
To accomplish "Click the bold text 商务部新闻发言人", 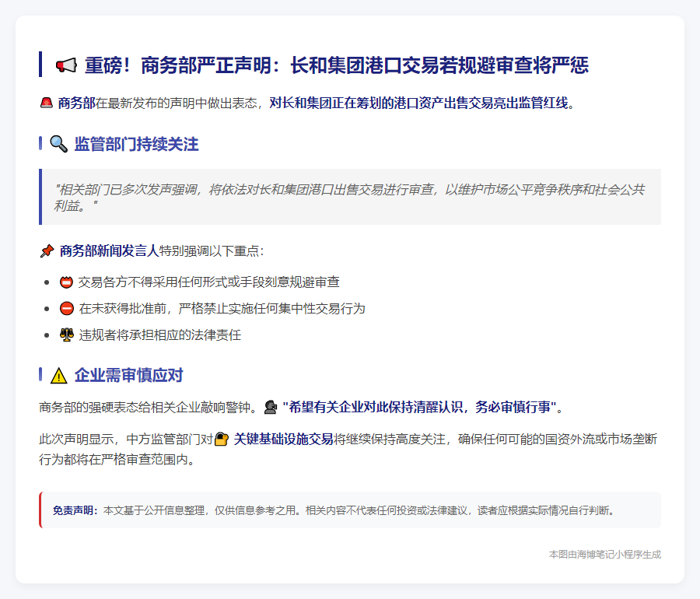I will (110, 250).
